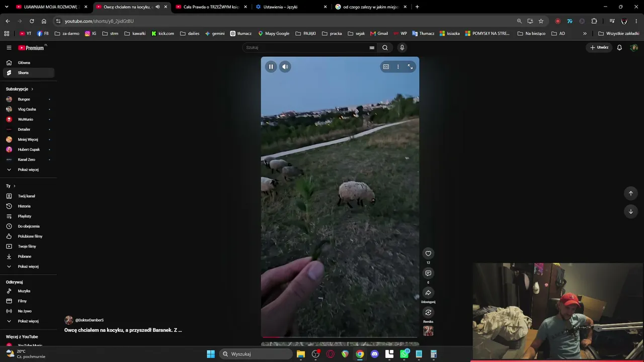Share the Short via Udostępnij icon
644x362 pixels.
pyautogui.click(x=428, y=293)
